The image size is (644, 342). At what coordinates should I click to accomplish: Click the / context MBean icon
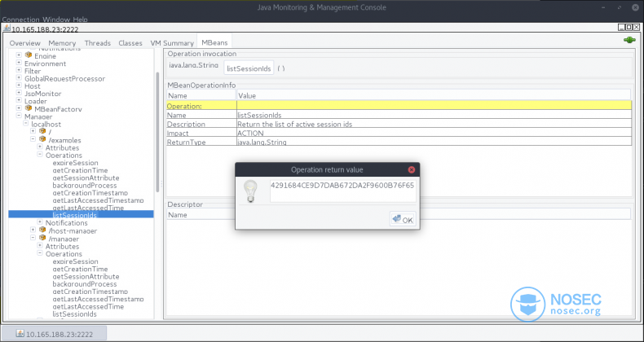(x=42, y=131)
